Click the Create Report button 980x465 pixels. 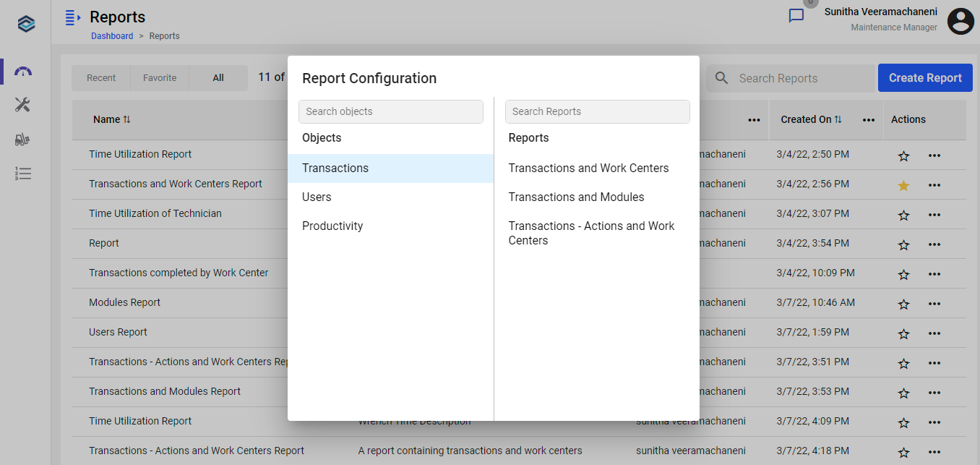point(924,78)
